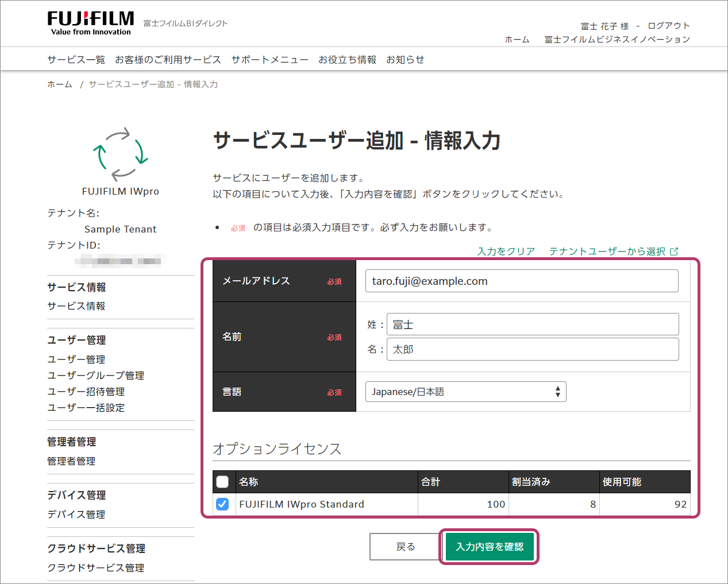This screenshot has width=728, height=584.
Task: Open お知らせ menu item
Action: coord(405,60)
